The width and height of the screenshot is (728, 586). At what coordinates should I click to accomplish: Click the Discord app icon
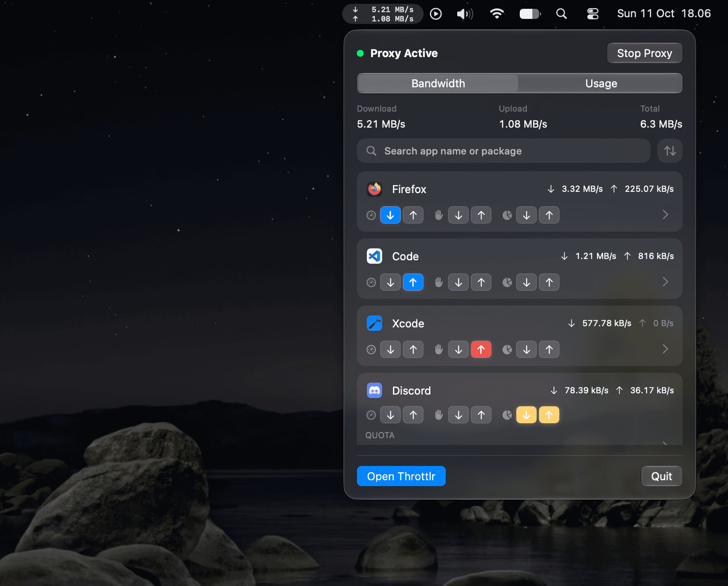click(374, 390)
